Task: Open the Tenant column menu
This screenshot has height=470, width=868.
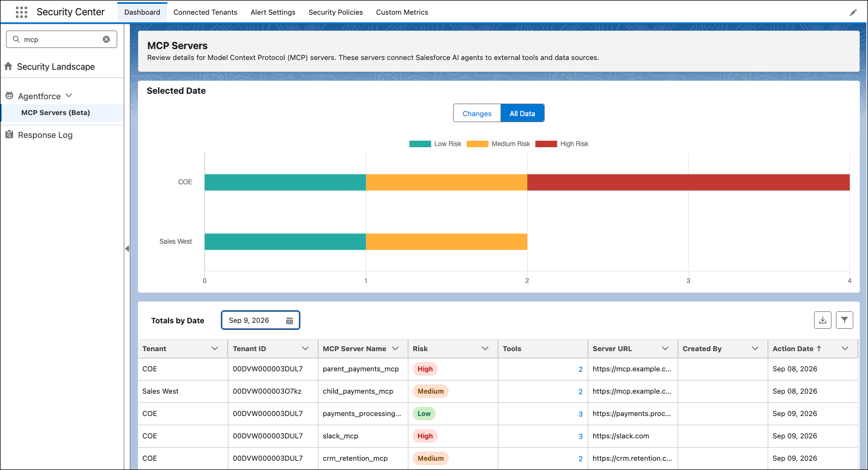Action: click(x=215, y=348)
